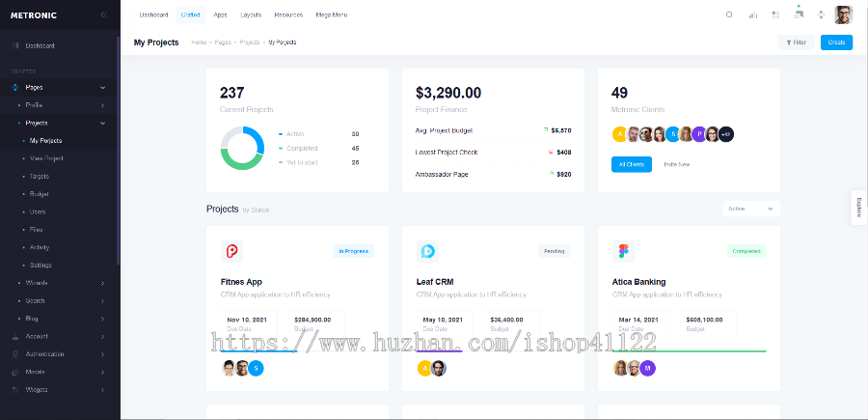Open the Apps top menu item

(x=220, y=14)
